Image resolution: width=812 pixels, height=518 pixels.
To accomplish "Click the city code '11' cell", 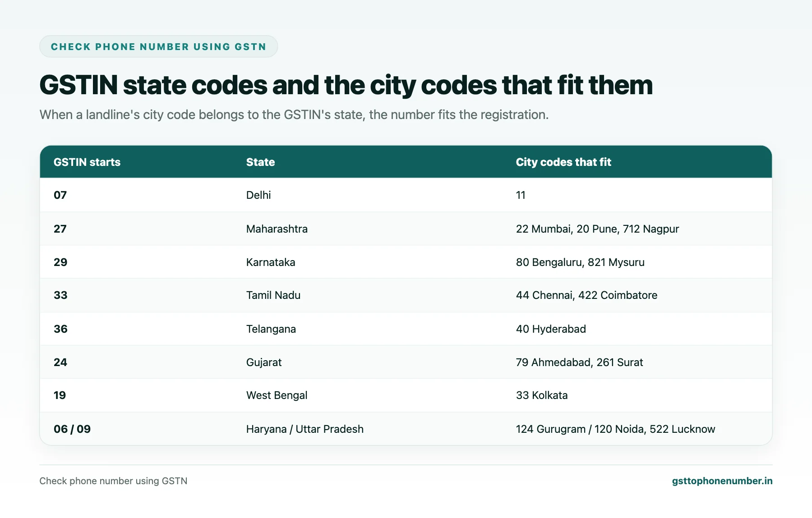I will [x=521, y=195].
